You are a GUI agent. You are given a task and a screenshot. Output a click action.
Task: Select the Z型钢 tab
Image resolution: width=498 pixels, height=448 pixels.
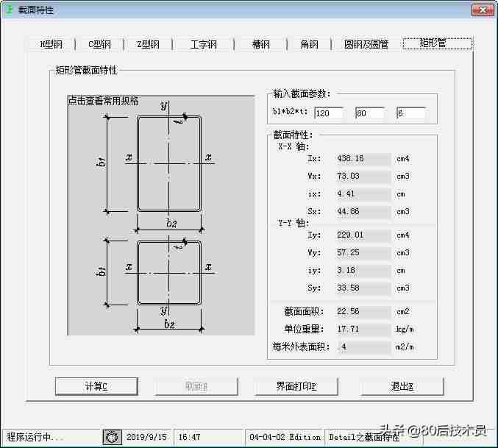pyautogui.click(x=148, y=44)
